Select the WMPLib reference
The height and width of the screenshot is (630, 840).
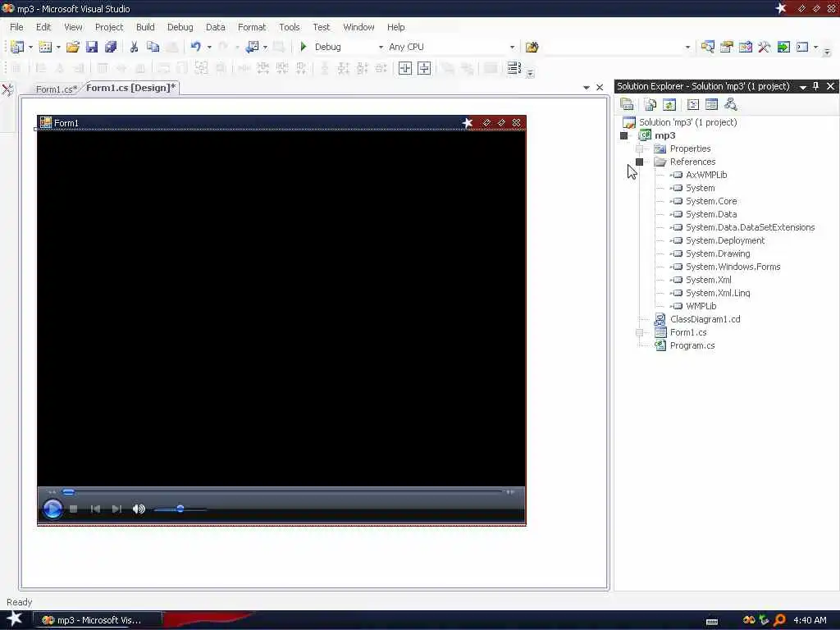pyautogui.click(x=701, y=306)
